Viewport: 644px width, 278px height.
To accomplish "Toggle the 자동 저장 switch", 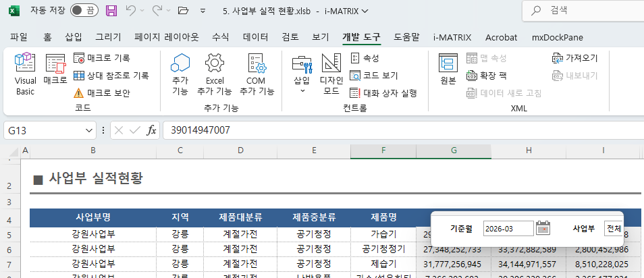I will [x=84, y=11].
